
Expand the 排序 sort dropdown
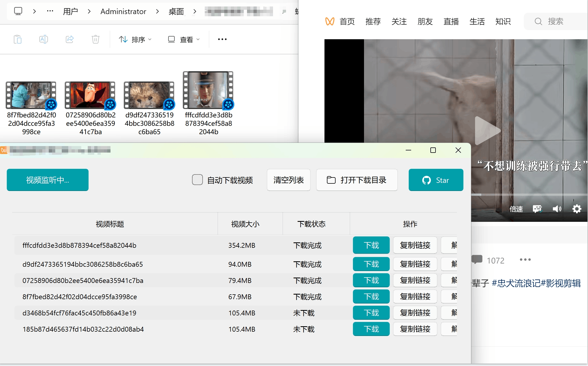(135, 39)
